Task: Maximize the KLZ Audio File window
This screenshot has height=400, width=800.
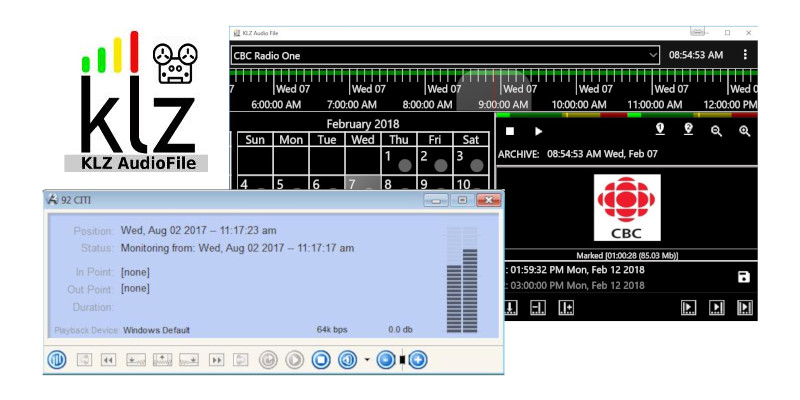Action: pyautogui.click(x=727, y=33)
